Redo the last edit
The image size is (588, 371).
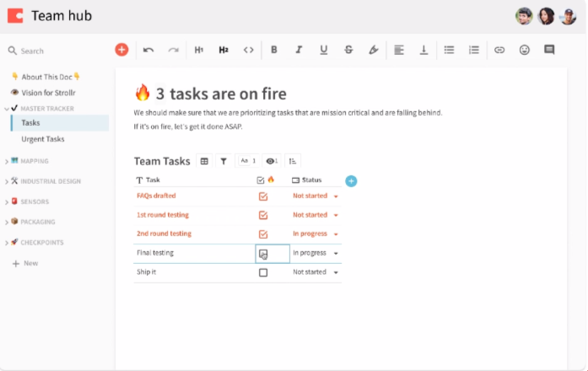(x=173, y=50)
